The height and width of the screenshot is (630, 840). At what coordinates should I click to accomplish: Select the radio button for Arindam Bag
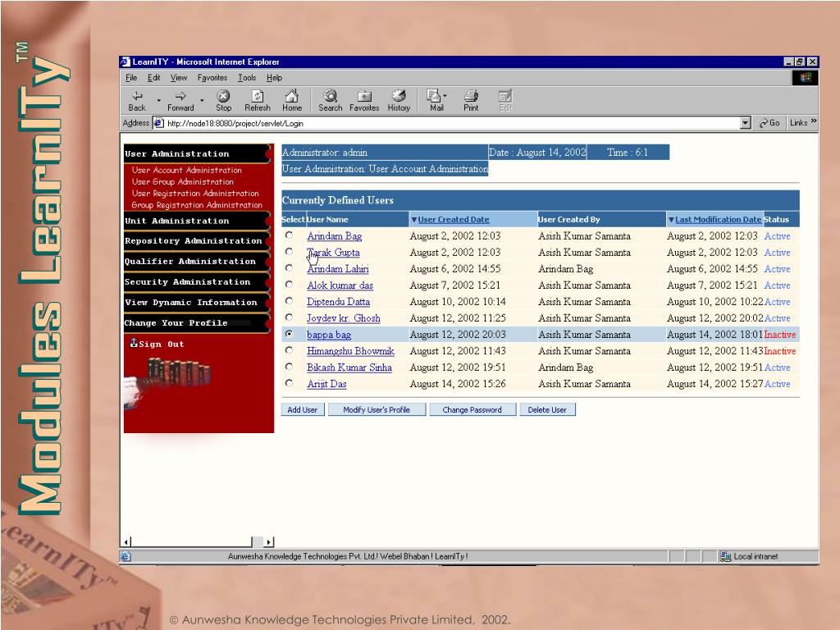pos(289,235)
